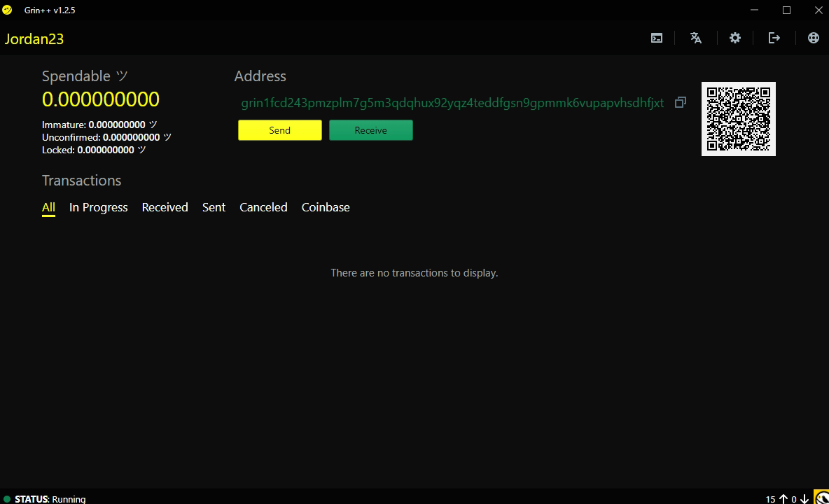Screen dimensions: 829x504
Task: Click the STATUS: Running text
Action: click(x=50, y=498)
